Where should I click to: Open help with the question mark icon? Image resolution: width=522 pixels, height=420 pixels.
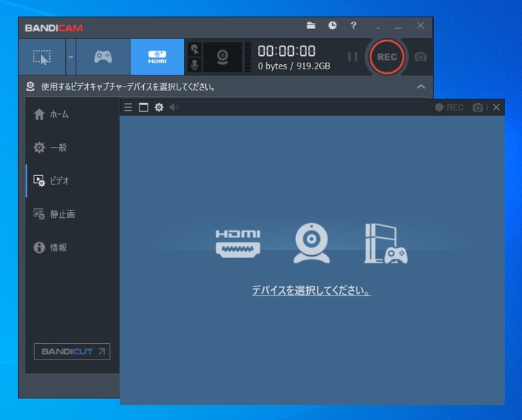(353, 25)
